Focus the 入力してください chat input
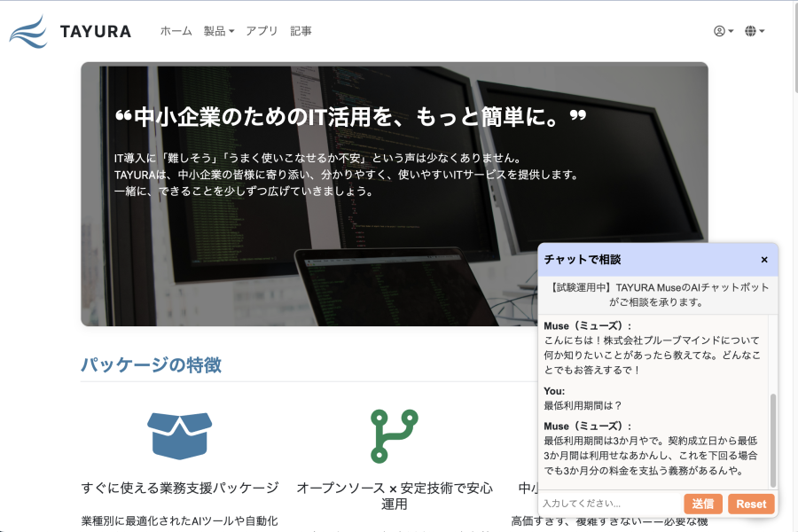The image size is (798, 532). click(610, 504)
